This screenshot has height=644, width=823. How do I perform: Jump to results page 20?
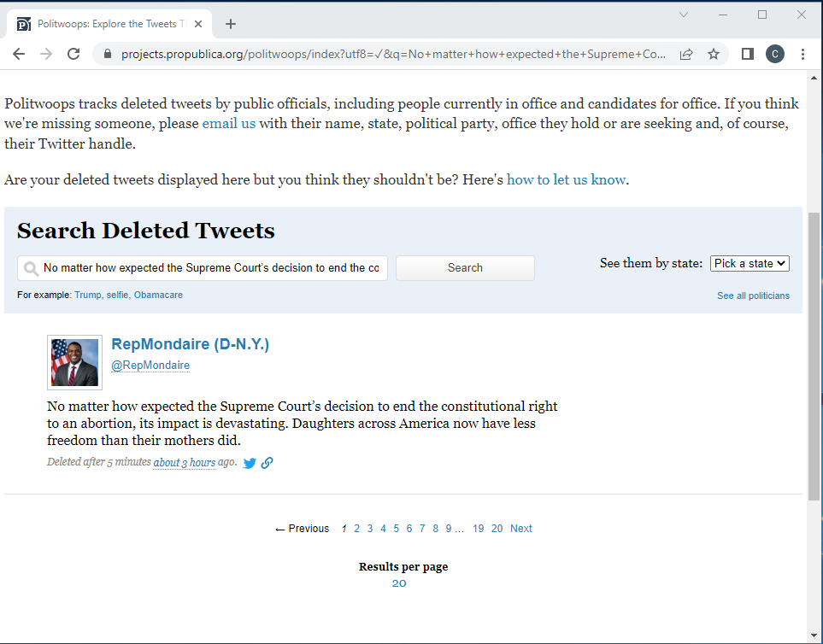[497, 529]
